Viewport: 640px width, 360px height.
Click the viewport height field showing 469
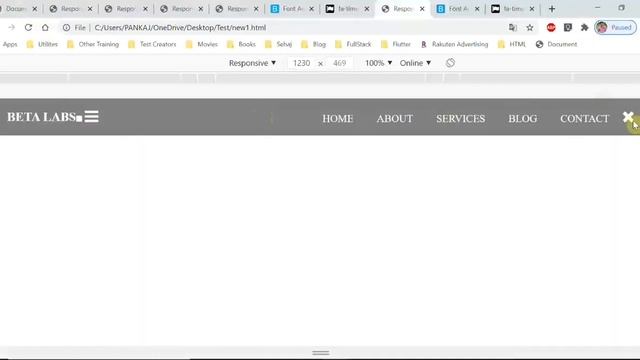pos(340,63)
